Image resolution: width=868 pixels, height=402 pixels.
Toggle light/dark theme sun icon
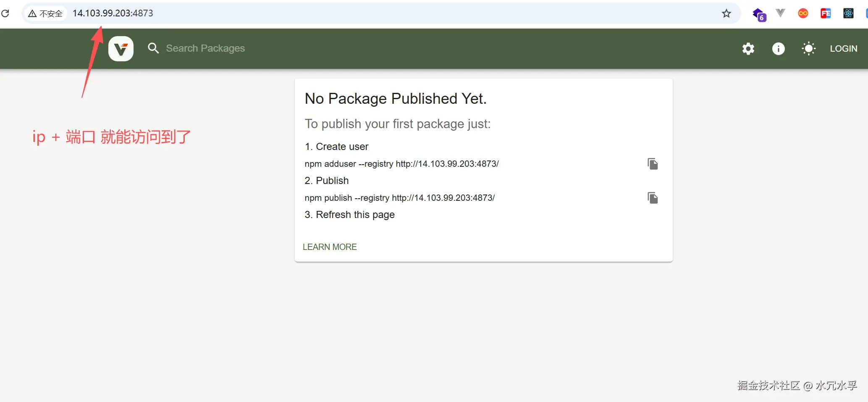pos(809,49)
